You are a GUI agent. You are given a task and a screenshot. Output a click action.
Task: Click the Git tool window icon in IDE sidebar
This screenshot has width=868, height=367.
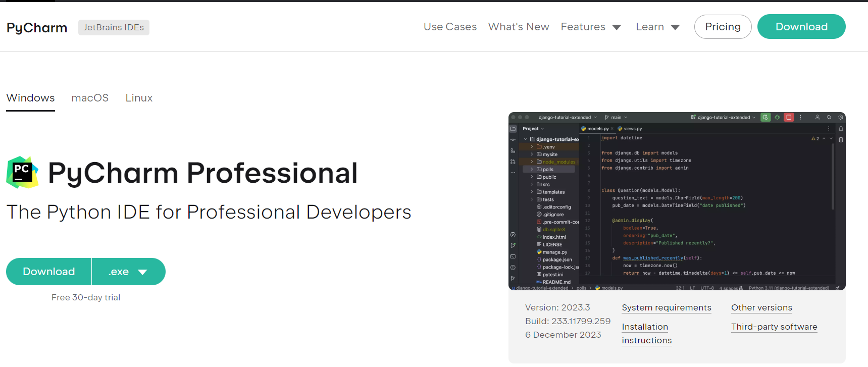pos(513,278)
